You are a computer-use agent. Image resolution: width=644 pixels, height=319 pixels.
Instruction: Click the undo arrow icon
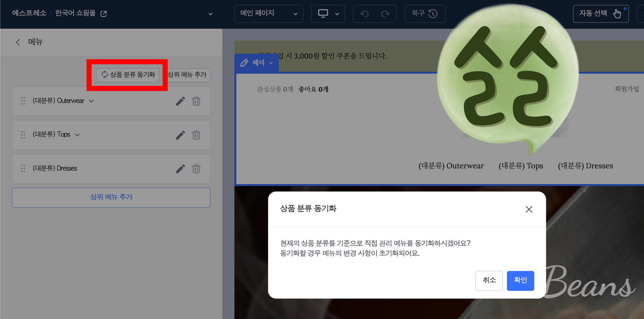coord(364,14)
